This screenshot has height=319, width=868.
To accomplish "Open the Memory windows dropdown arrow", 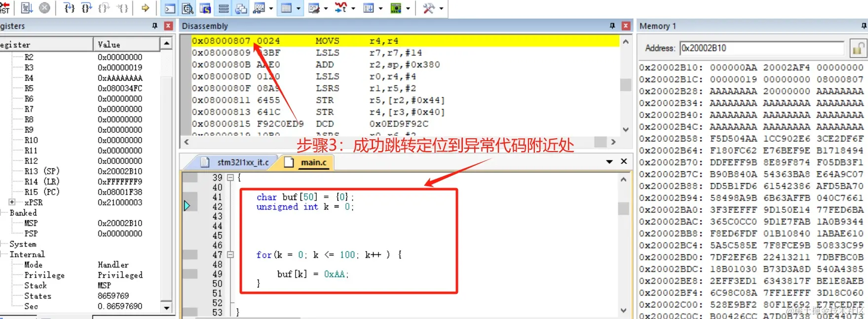I will click(x=299, y=8).
